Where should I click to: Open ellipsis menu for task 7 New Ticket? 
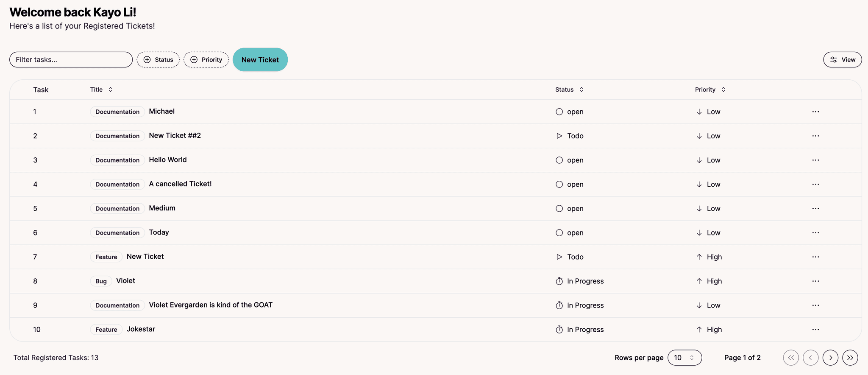pos(815,257)
